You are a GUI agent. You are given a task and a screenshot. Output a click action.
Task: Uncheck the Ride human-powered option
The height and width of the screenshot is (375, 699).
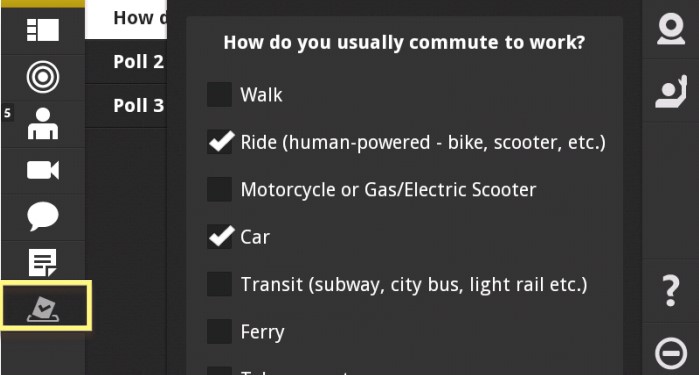219,142
